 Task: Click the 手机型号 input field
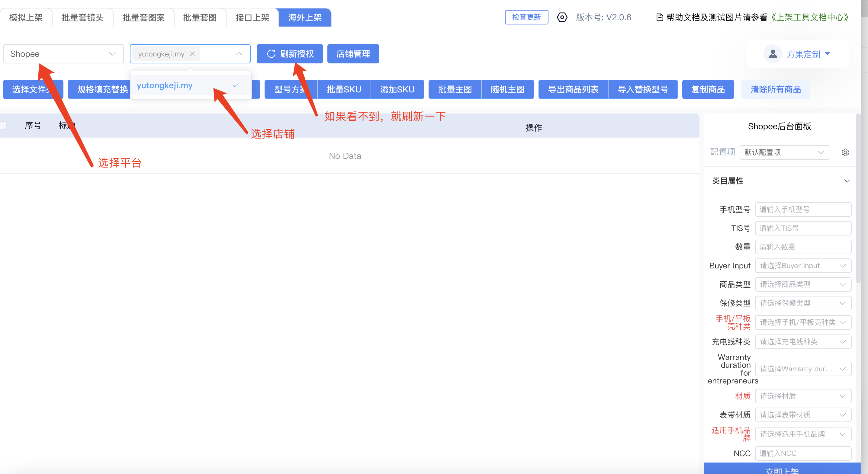tap(803, 210)
